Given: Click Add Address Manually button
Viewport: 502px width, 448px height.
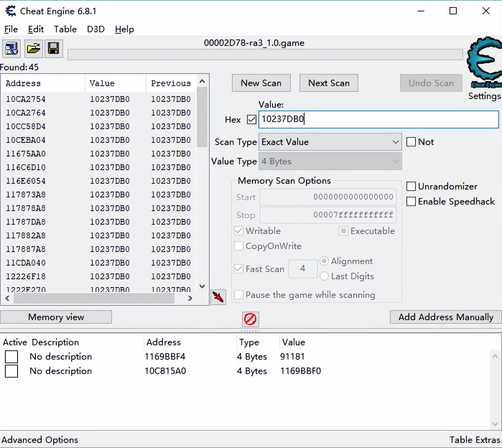Looking at the screenshot, I should [446, 317].
